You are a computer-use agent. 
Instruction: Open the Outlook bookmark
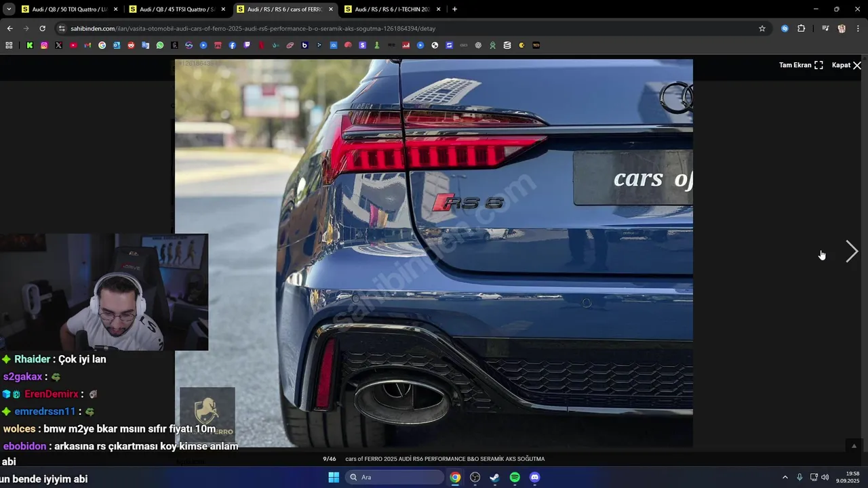117,45
